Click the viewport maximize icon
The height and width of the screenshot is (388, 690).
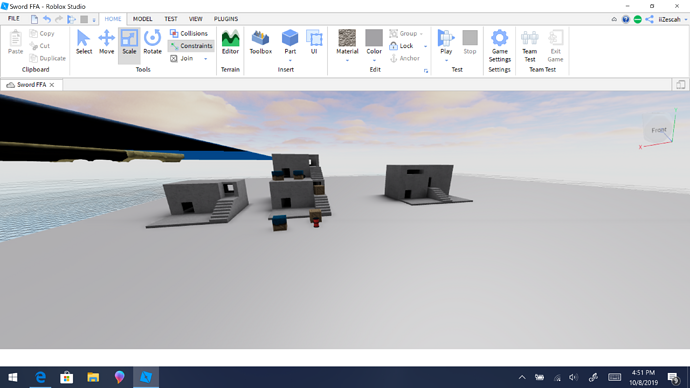coord(680,85)
